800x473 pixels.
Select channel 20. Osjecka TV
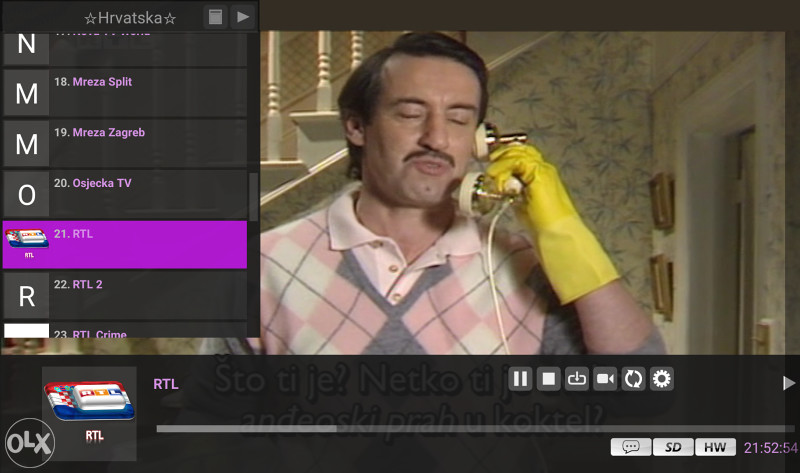(125, 194)
